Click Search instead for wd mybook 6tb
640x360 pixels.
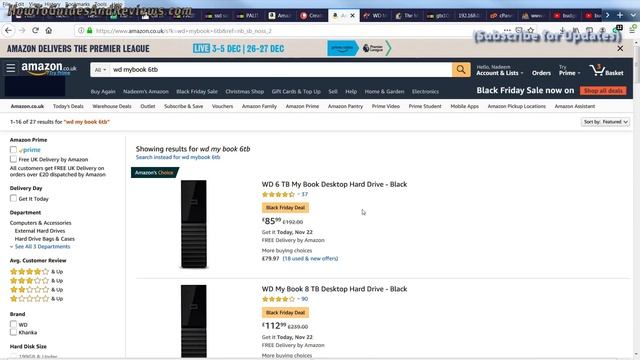point(178,157)
